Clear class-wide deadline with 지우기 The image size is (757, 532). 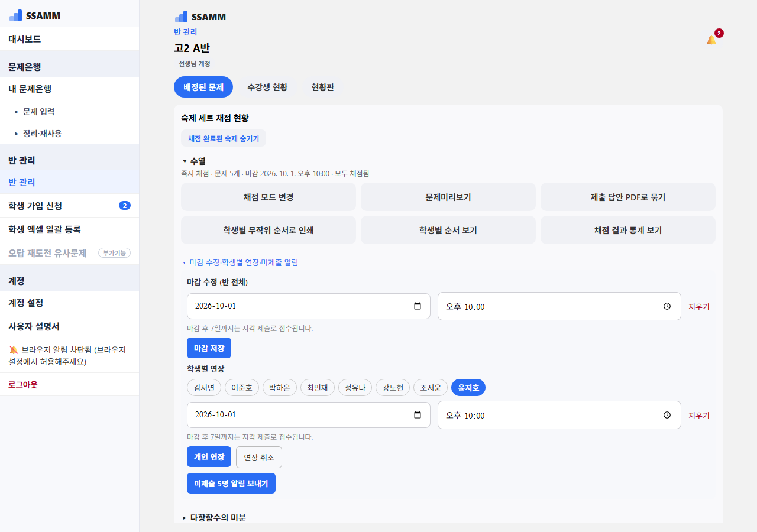(x=699, y=307)
